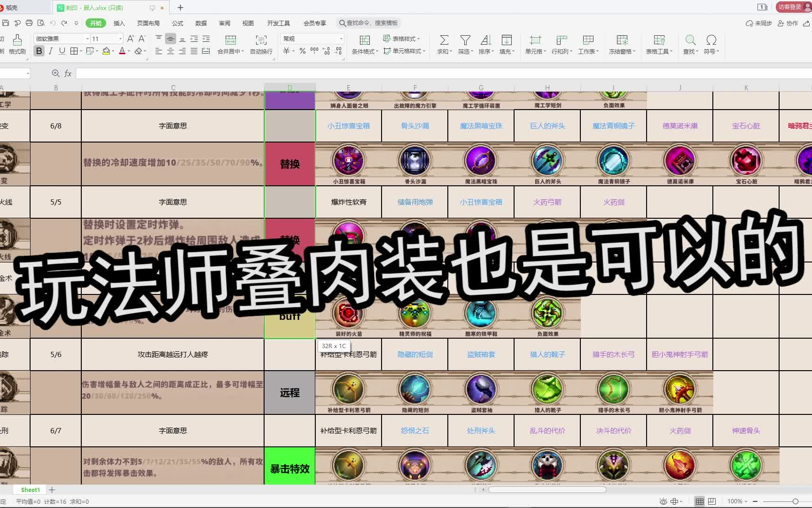
Task: Open Conditional Formatting (条件格式)
Action: pos(365,45)
